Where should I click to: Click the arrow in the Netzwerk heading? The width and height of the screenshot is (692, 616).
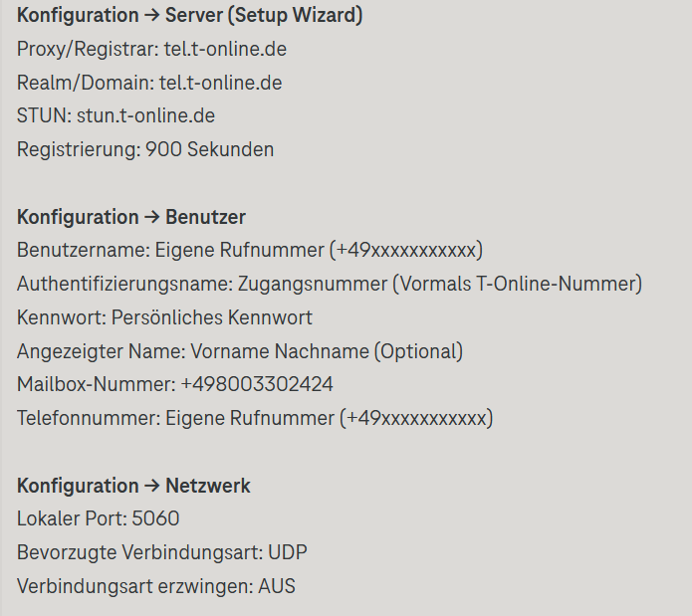151,486
